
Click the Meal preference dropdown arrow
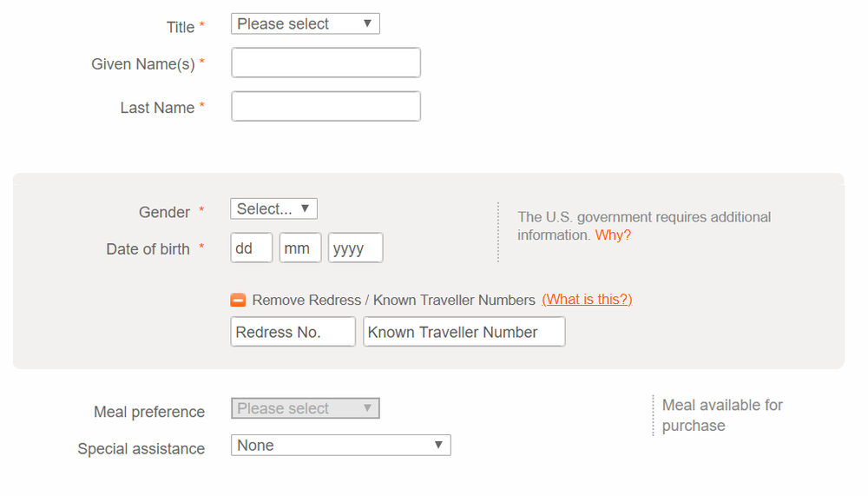point(367,408)
